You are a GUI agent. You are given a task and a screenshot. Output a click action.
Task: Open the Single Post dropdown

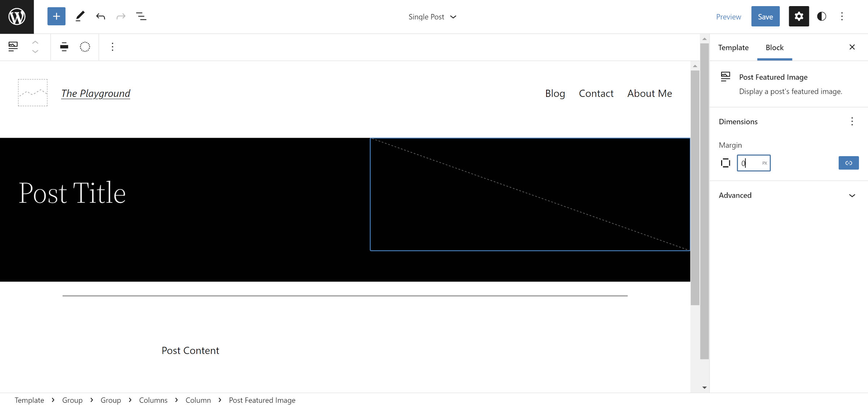[x=433, y=17]
